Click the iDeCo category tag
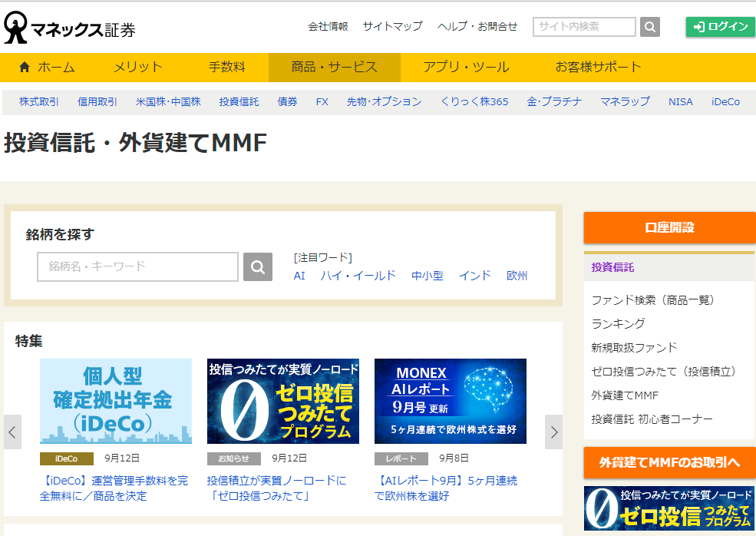Screen dimensions: 756x536 [67, 458]
